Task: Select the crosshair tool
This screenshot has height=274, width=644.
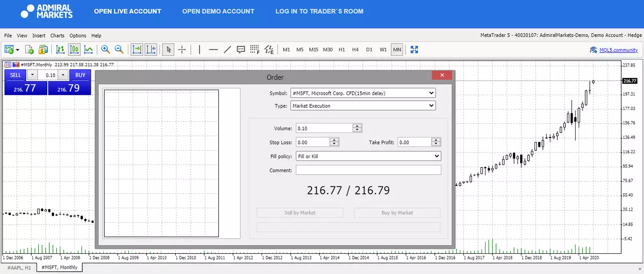Action: pyautogui.click(x=182, y=49)
